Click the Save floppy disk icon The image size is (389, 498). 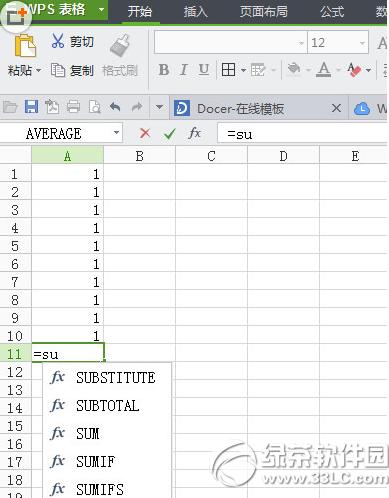tap(31, 107)
